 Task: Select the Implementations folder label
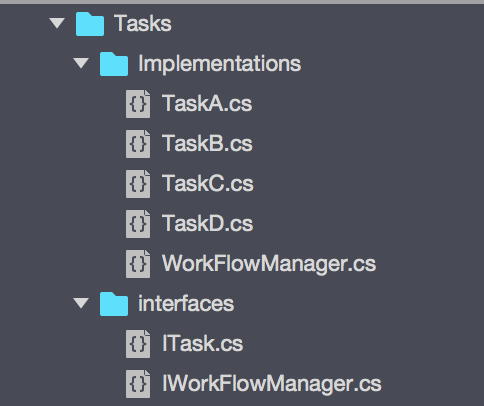click(x=220, y=64)
